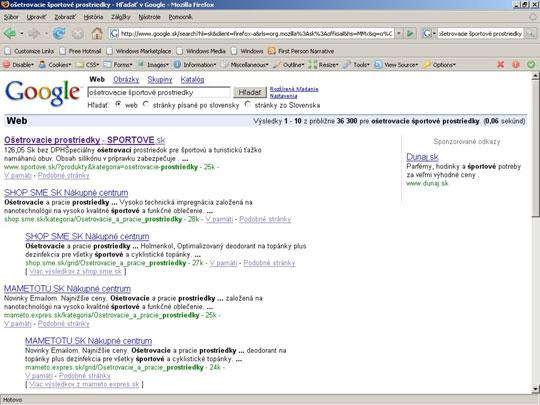
Task: Click the Google logo
Action: (42, 93)
